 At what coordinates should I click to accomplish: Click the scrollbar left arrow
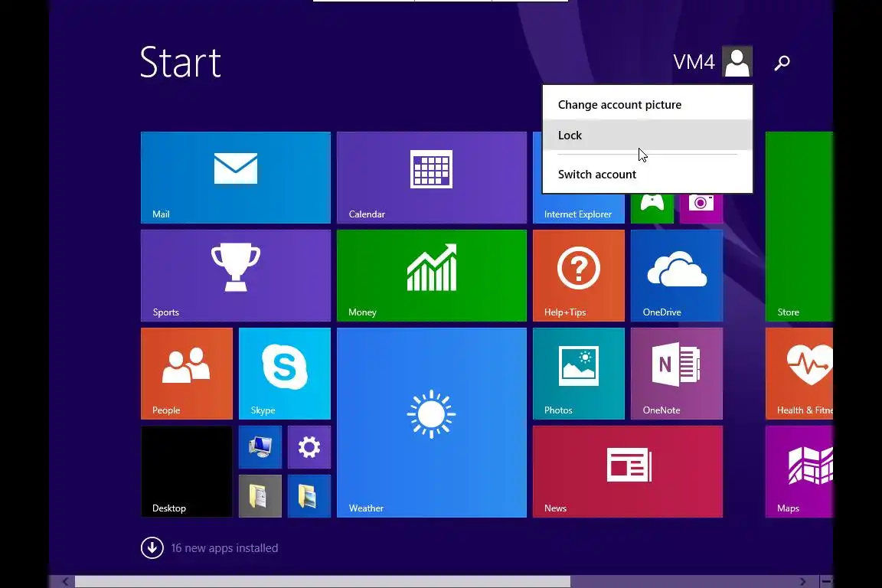pos(65,581)
